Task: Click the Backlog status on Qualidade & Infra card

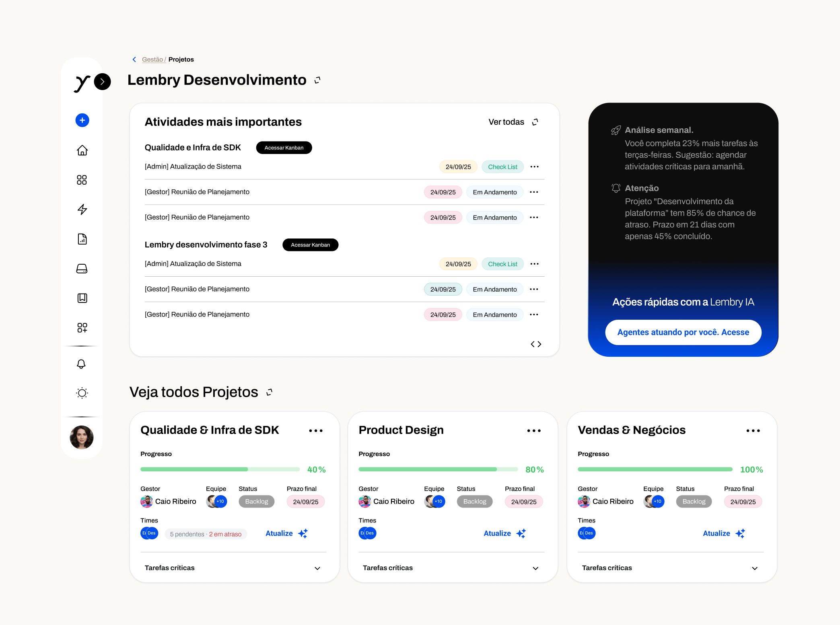Action: click(x=257, y=502)
